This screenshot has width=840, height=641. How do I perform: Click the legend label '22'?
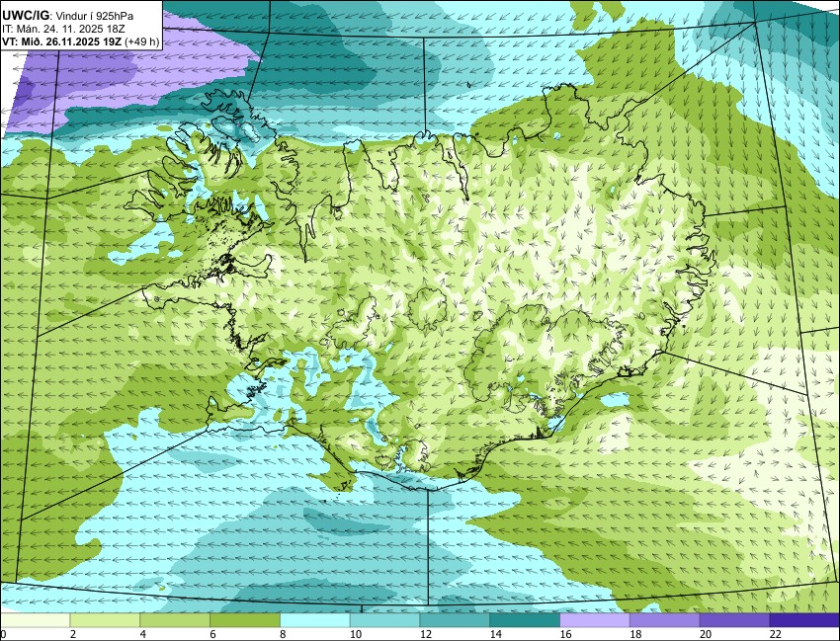[776, 634]
